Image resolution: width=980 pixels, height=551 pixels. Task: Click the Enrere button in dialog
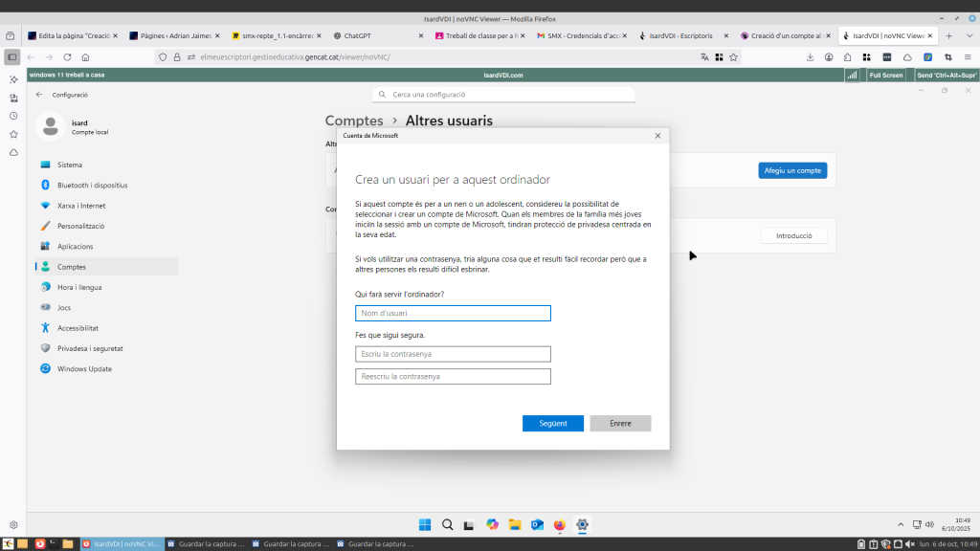coord(620,423)
